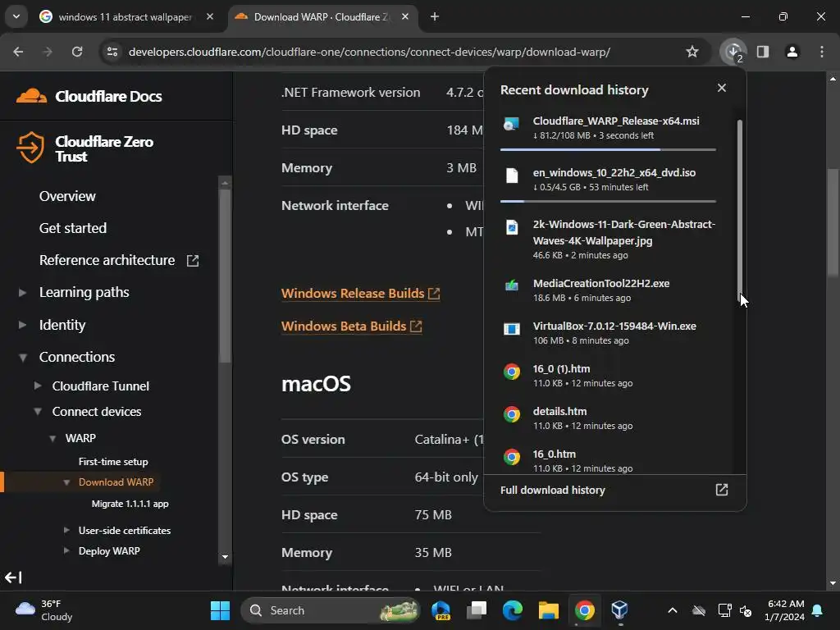Show hidden system tray icons
840x630 pixels.
coord(673,610)
